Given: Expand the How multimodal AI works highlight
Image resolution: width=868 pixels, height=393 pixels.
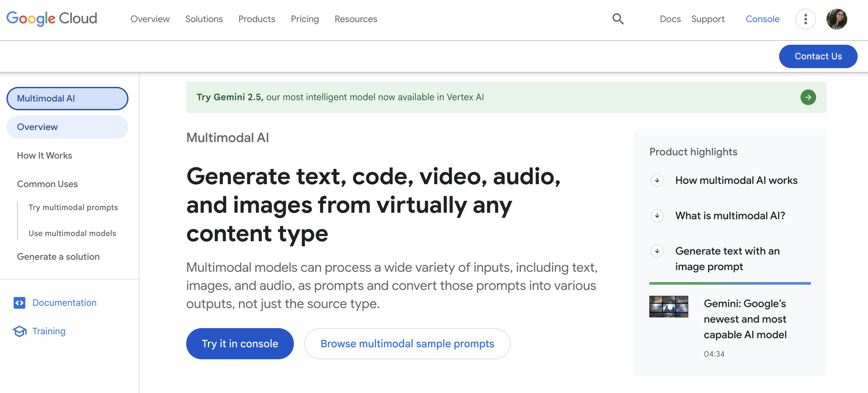Looking at the screenshot, I should click(x=657, y=181).
